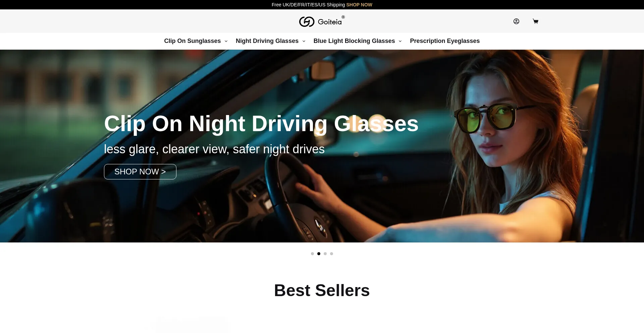Open Prescription Eyeglasses menu item
Screen dimensions: 644x333
(x=445, y=41)
